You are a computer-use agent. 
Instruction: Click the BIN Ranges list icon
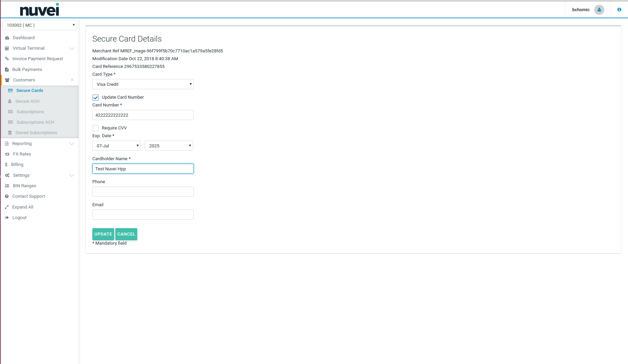[x=7, y=186]
